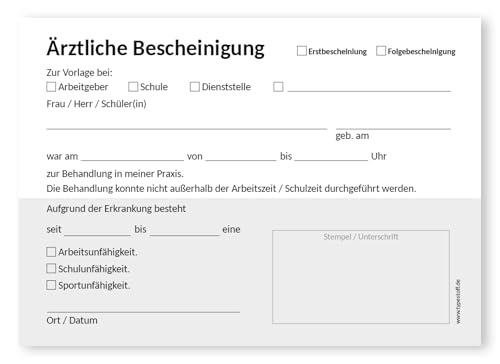Tick the blank checkbox after Dienststelle
The image size is (500, 364).
pyautogui.click(x=278, y=87)
